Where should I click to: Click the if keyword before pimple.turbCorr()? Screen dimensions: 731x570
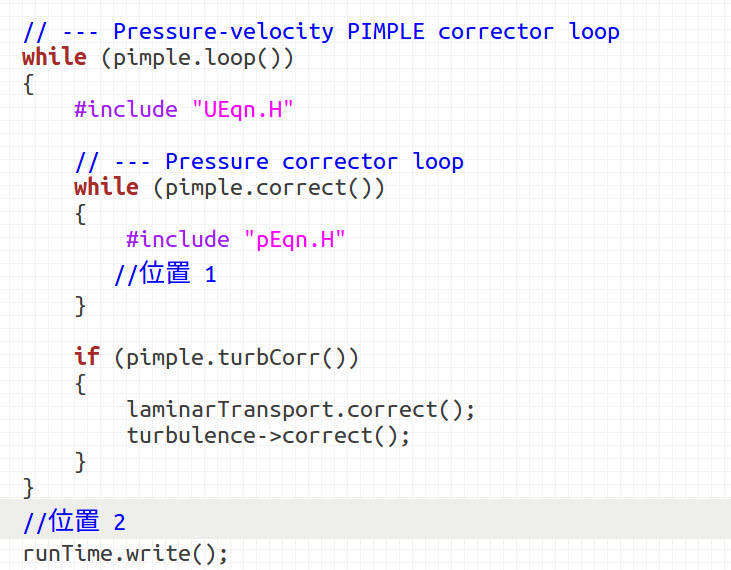(x=87, y=357)
